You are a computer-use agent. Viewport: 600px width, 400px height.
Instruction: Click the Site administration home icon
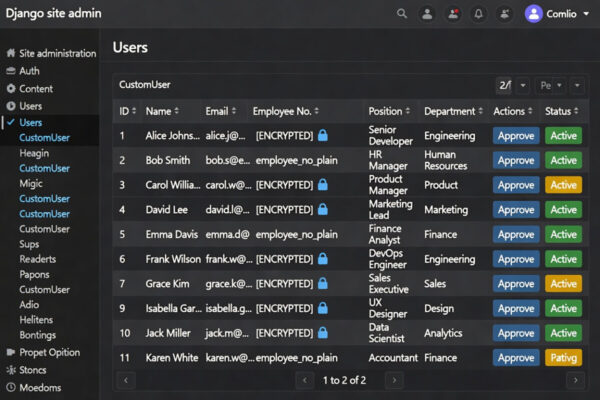11,53
